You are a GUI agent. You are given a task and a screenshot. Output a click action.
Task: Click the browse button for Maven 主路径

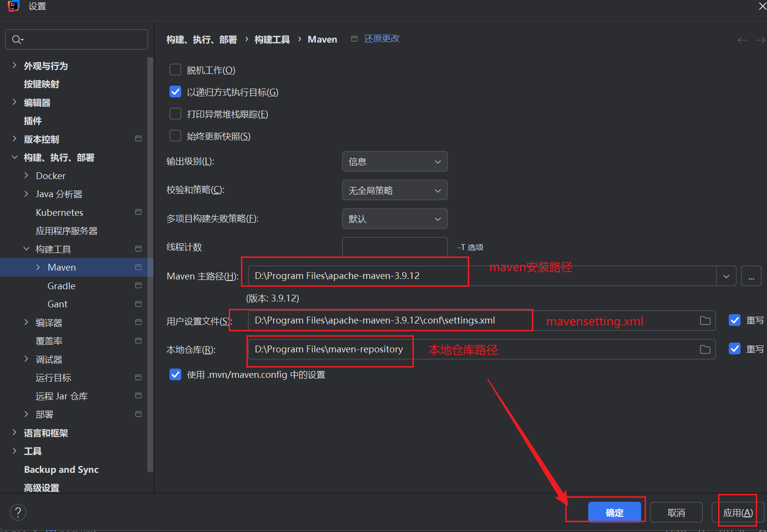(x=751, y=276)
